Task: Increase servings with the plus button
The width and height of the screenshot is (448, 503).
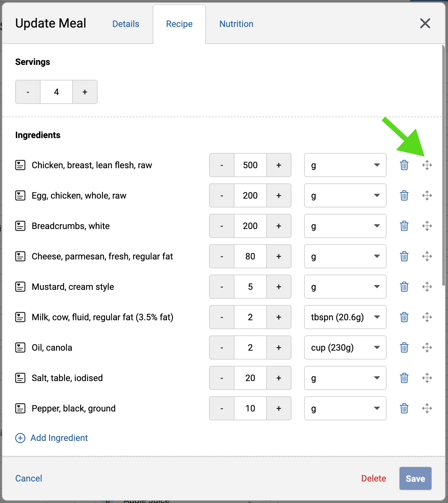Action: click(x=85, y=92)
